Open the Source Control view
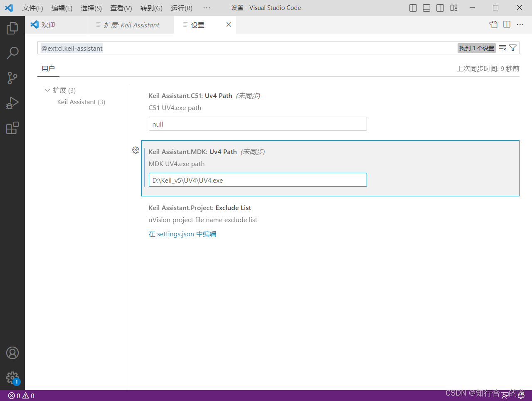This screenshot has width=532, height=401. [x=12, y=78]
